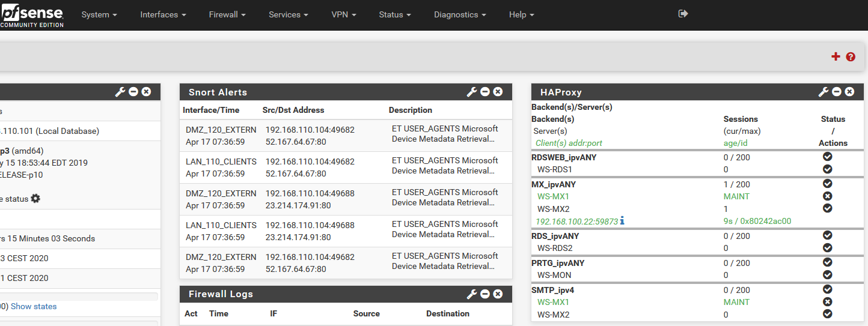Click the Src/Dst Address column header

293,110
